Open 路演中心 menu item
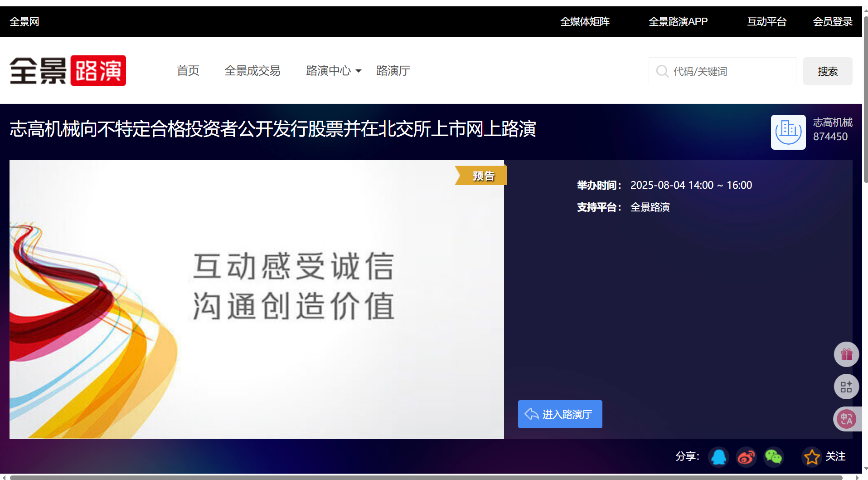This screenshot has height=480, width=868. point(329,71)
